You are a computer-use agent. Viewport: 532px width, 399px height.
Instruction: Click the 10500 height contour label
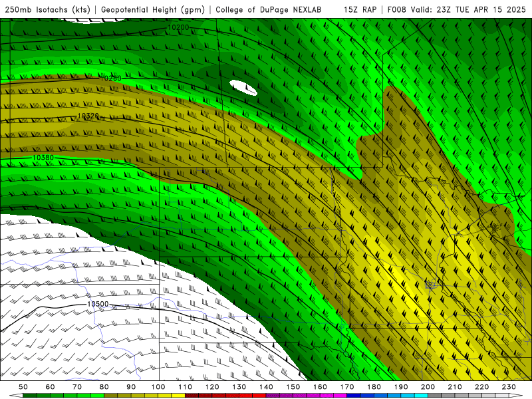click(98, 304)
